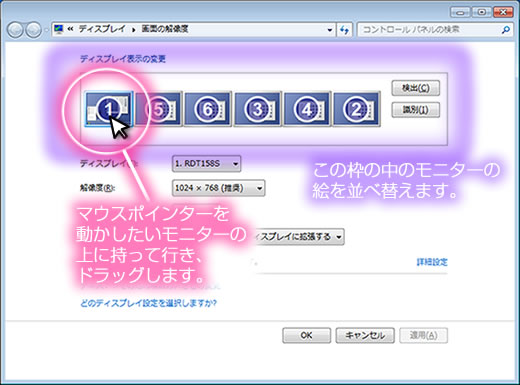Open the multiple displays extend dropdown
The image size is (520, 385).
click(x=299, y=237)
